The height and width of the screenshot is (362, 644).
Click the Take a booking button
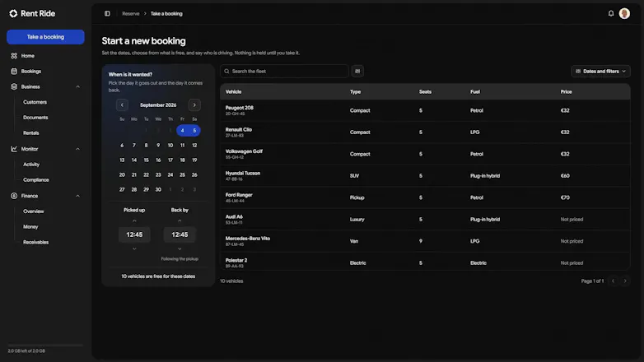pyautogui.click(x=45, y=37)
